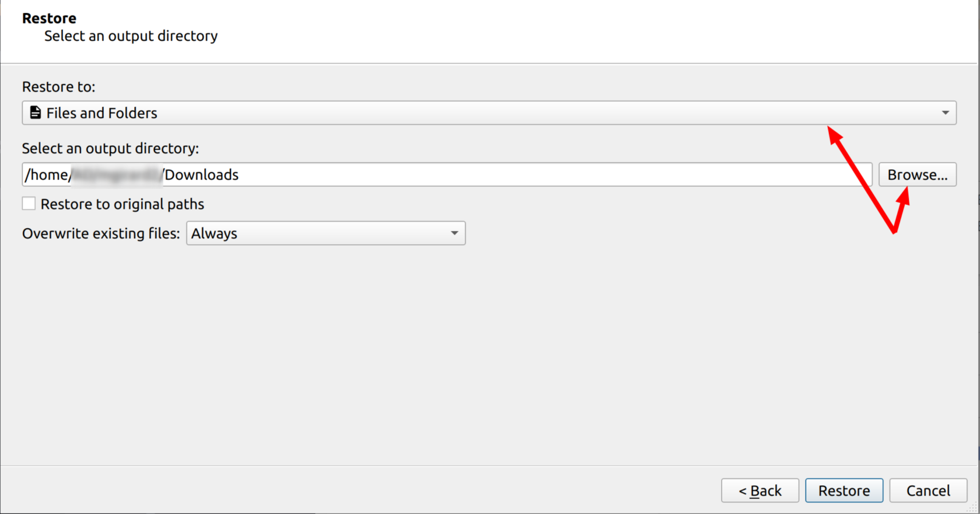Click the 'Overwrite existing files:' label
The width and height of the screenshot is (980, 514).
101,233
